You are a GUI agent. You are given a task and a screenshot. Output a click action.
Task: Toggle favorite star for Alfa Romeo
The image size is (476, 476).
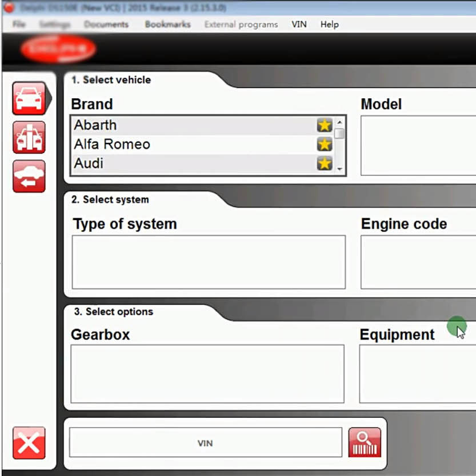pyautogui.click(x=324, y=144)
